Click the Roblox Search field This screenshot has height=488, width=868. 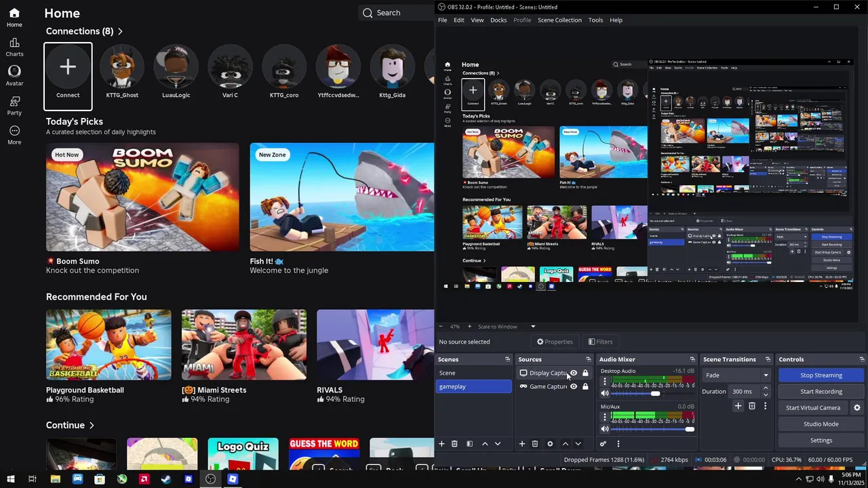(x=396, y=13)
